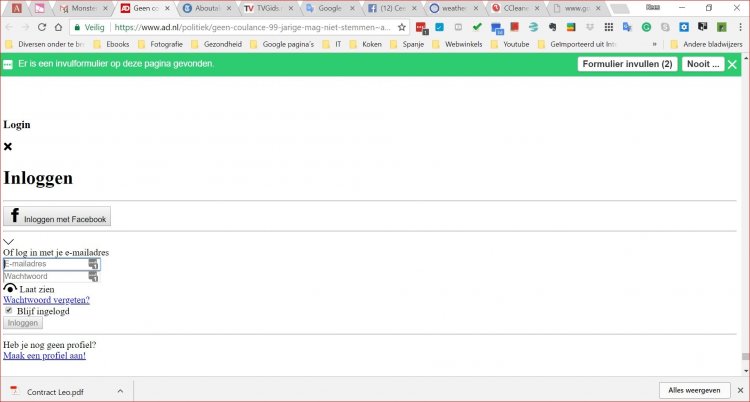Viewport: 750px width, 402px height.
Task: Open a new tab button
Action: (x=620, y=9)
